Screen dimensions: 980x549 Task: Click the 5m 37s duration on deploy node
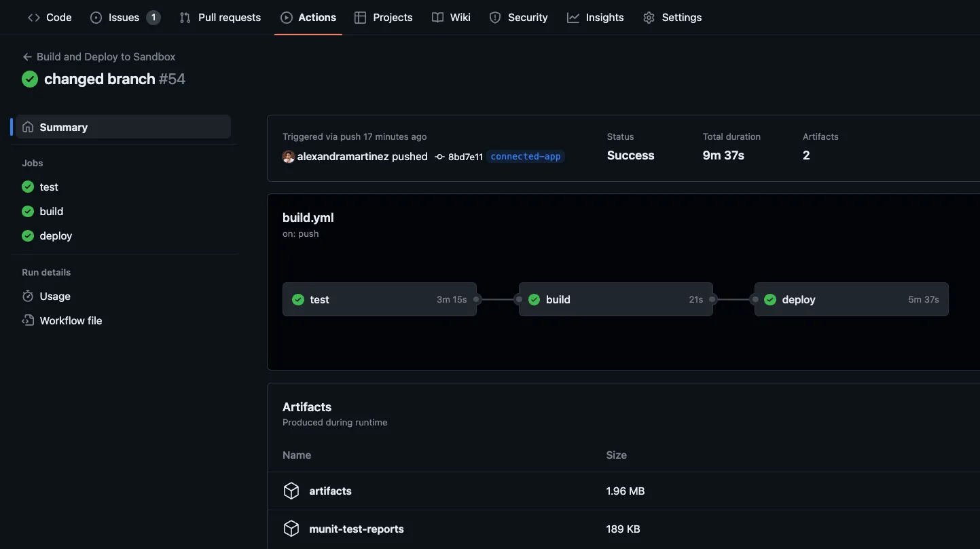pyautogui.click(x=924, y=300)
